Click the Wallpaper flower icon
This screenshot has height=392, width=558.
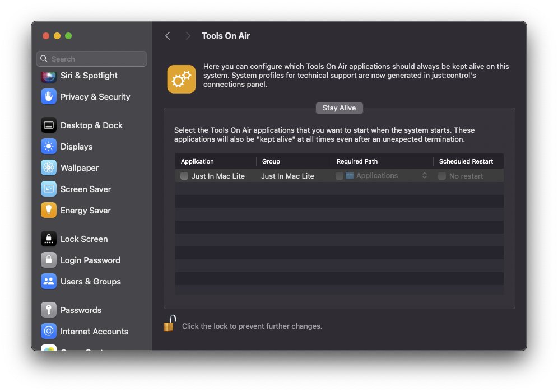click(x=49, y=168)
